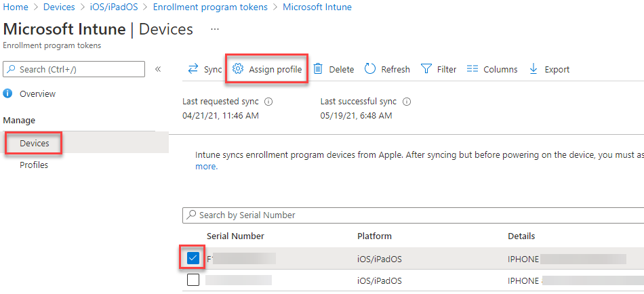This screenshot has height=294, width=644.
Task: Follow the 'more.' link in description
Action: pos(206,166)
